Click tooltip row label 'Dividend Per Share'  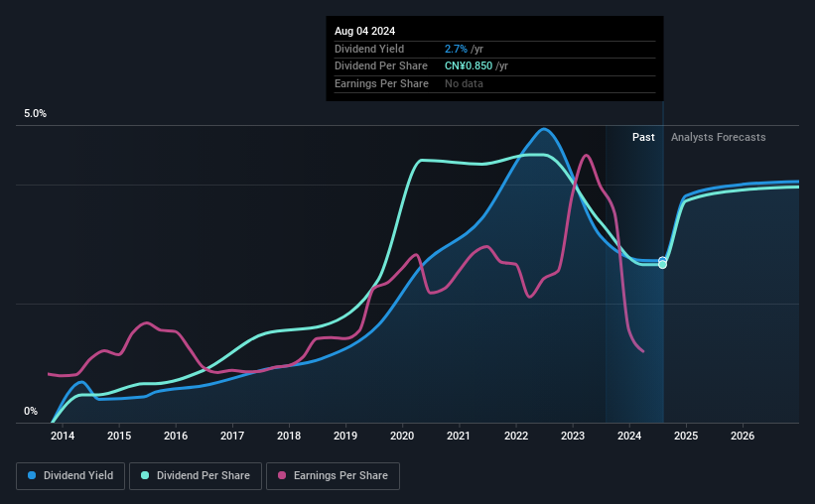(x=381, y=66)
